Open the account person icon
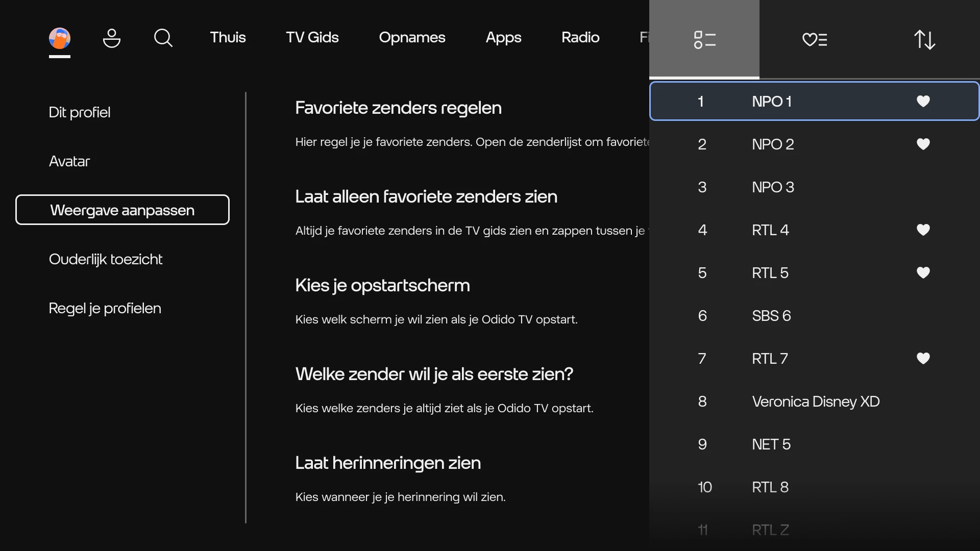This screenshot has width=980, height=551. click(112, 38)
